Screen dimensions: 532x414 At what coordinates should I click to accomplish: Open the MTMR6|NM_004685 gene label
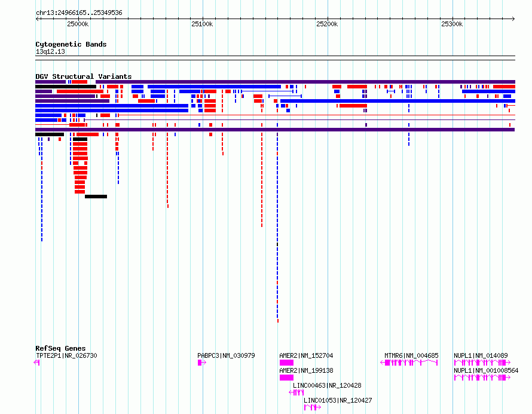point(411,355)
